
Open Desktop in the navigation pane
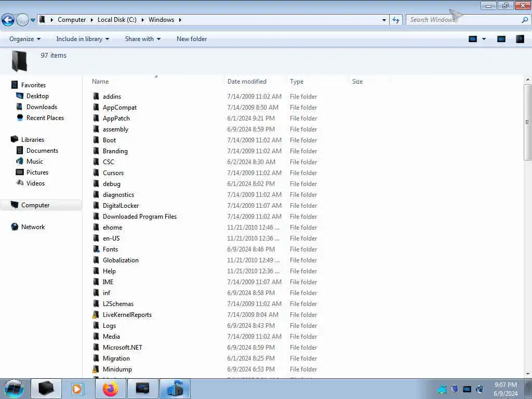tap(37, 96)
